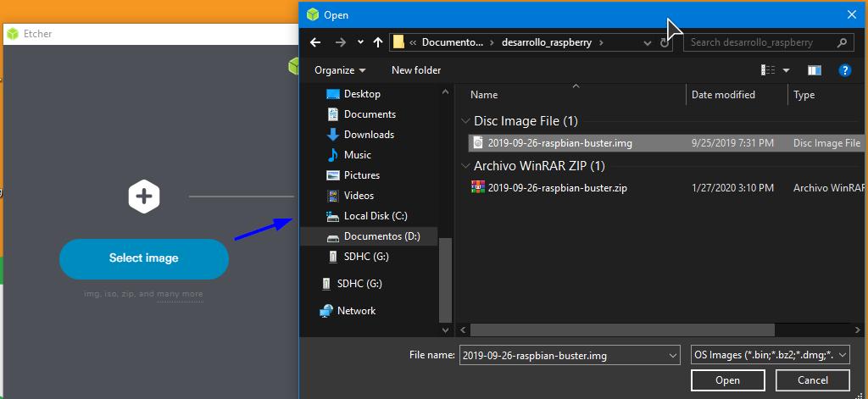Click the desarrollo_raspberry breadcrumb segment
The image size is (868, 399).
click(x=547, y=42)
